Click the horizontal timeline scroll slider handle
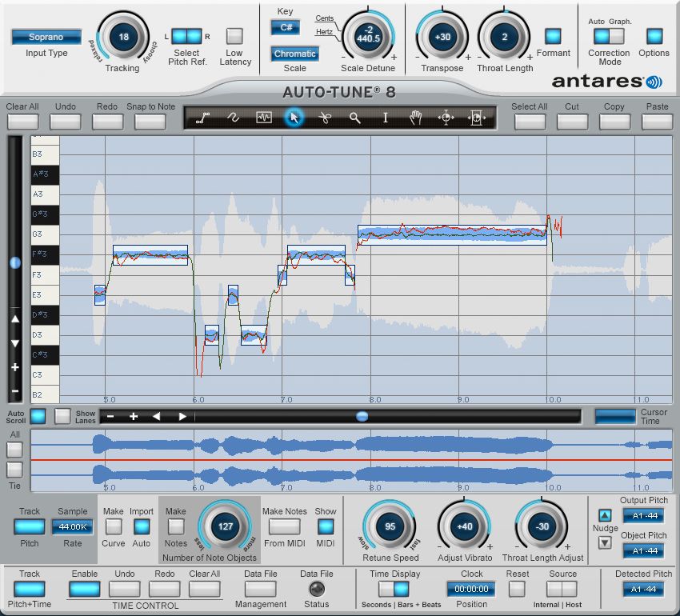680x616 pixels. tap(362, 416)
